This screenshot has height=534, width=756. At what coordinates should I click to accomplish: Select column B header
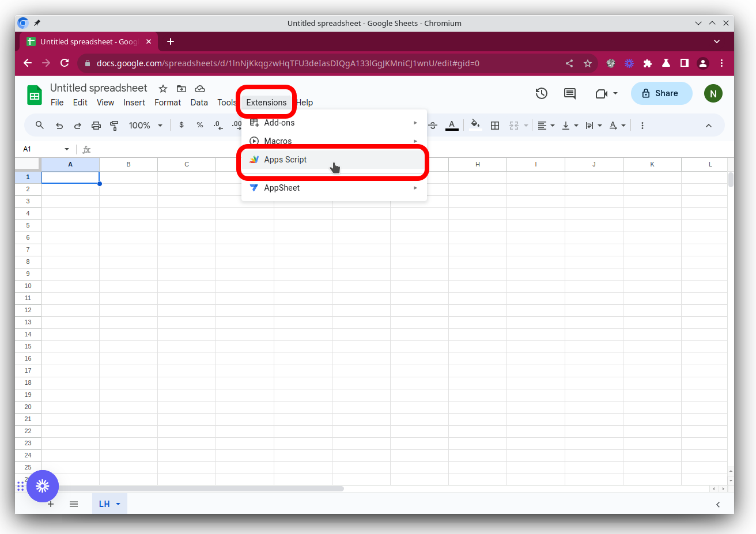pyautogui.click(x=128, y=164)
